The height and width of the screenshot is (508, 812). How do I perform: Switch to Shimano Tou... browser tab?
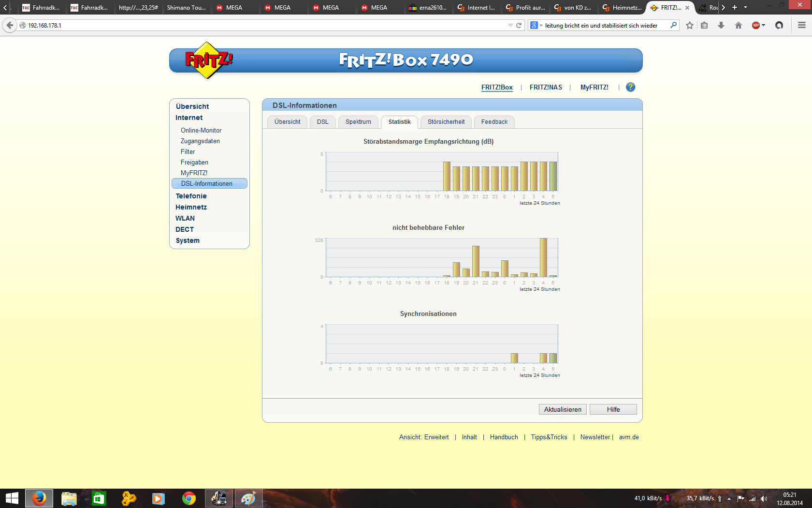tap(186, 7)
